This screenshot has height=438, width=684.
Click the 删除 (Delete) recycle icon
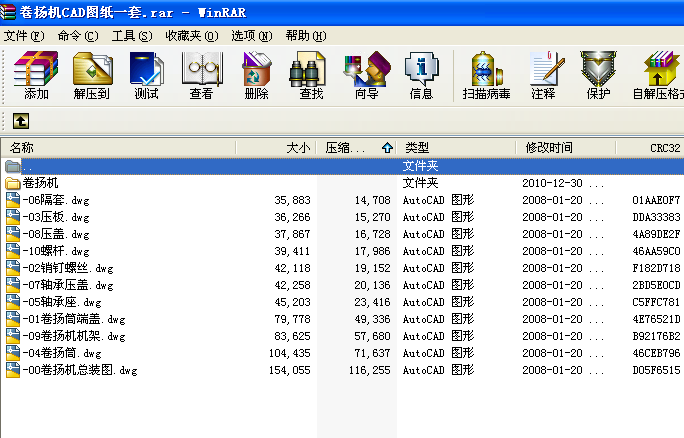256,75
